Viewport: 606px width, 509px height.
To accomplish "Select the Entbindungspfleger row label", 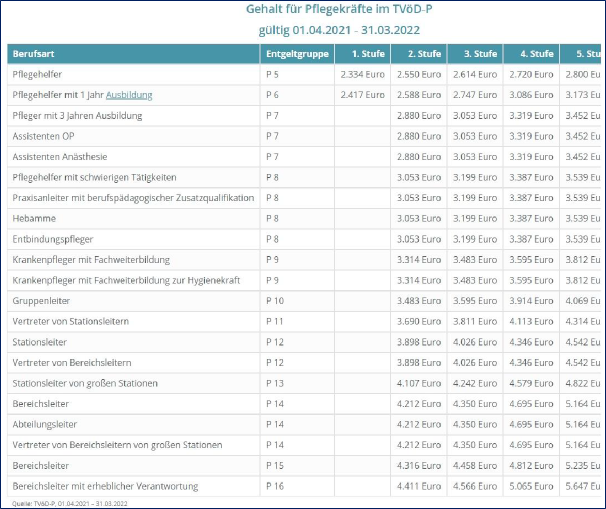I will (53, 239).
